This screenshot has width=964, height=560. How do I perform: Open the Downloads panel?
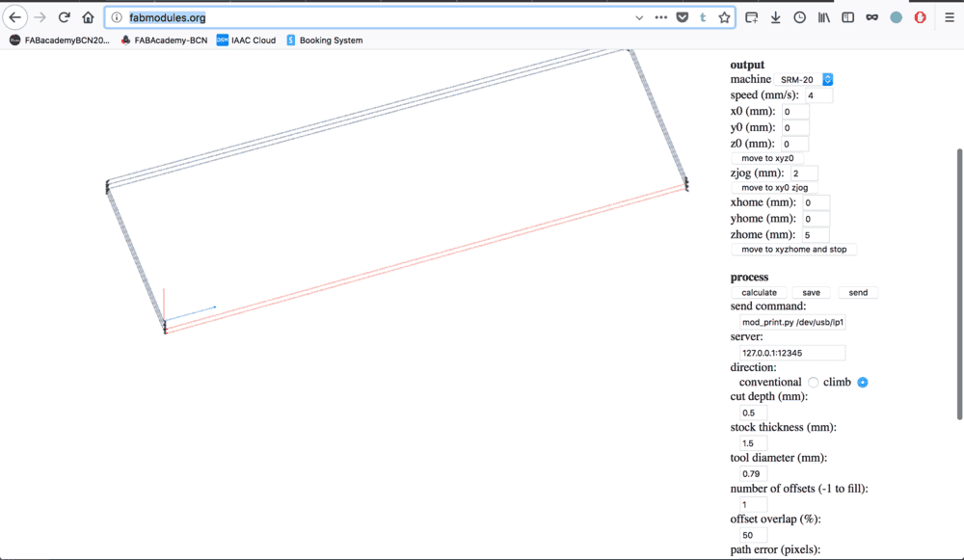[776, 17]
